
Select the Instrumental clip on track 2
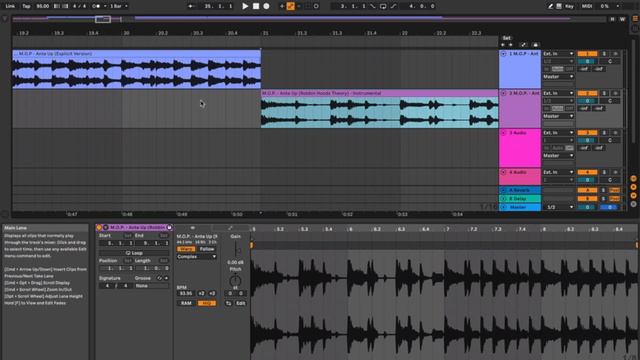(380, 109)
